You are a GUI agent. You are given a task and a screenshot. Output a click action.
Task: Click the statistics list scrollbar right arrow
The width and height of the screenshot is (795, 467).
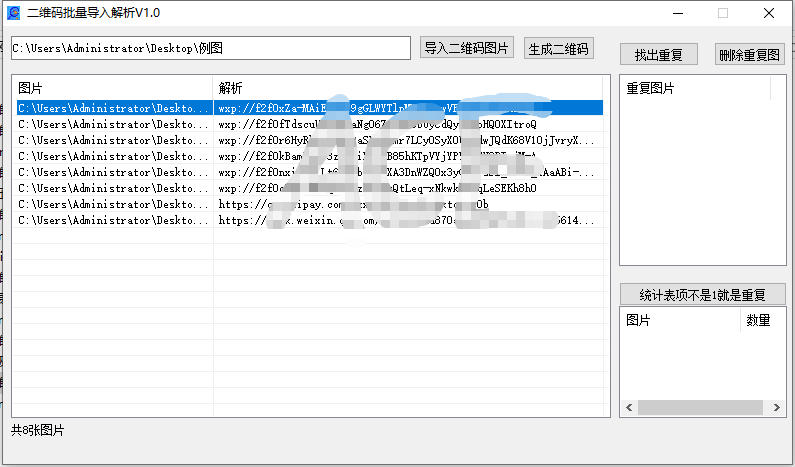pos(777,408)
